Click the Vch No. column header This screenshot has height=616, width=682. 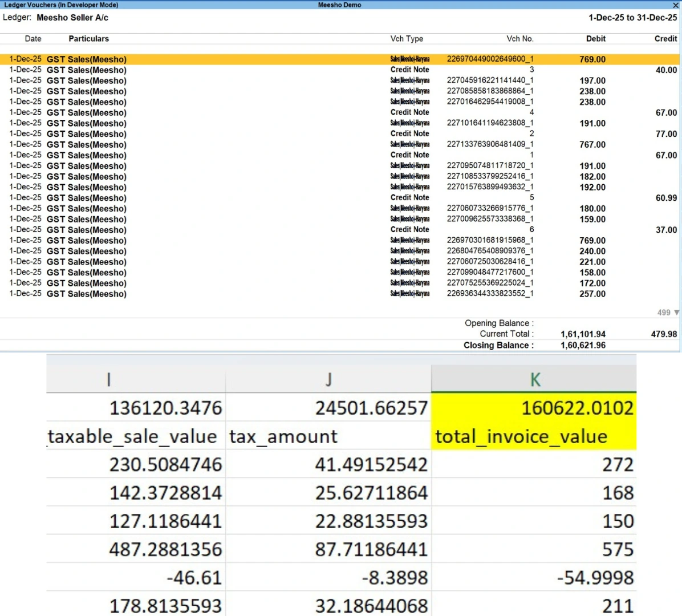tap(519, 38)
